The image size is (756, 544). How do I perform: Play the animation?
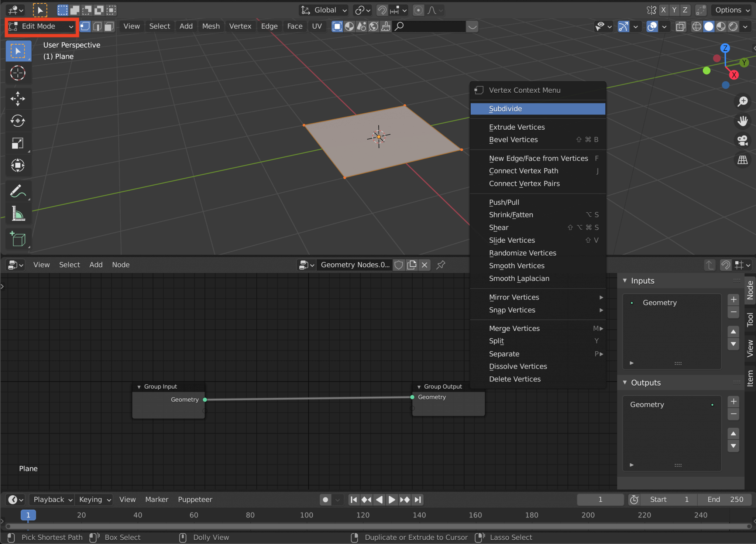[391, 499]
